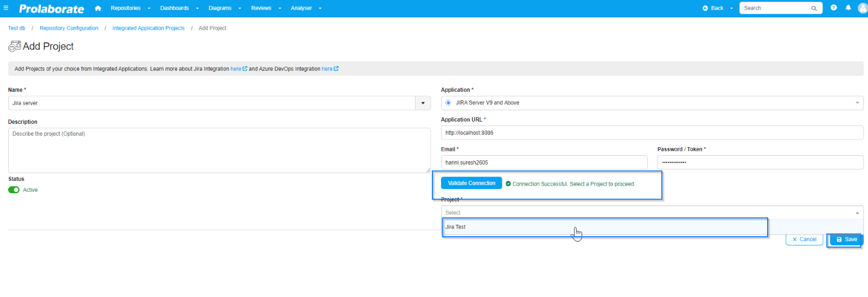Open Repository Configuration breadcrumb link
Screen dimensions: 868x297
[x=69, y=28]
